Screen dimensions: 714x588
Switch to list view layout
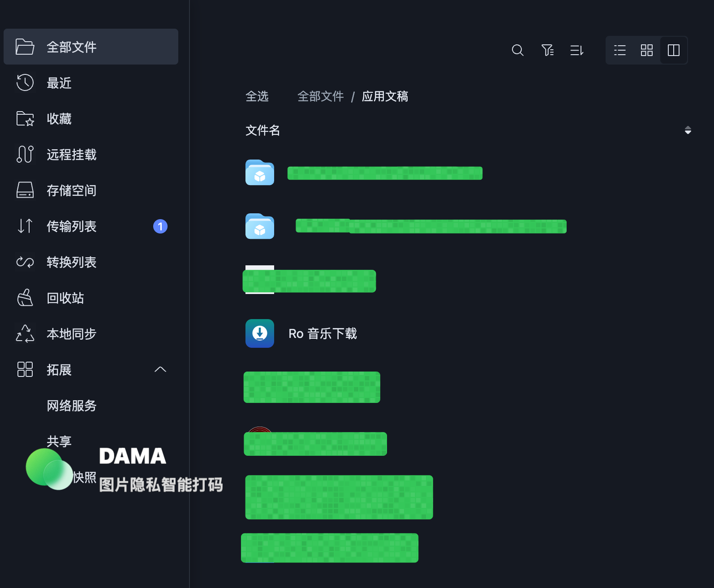[620, 50]
